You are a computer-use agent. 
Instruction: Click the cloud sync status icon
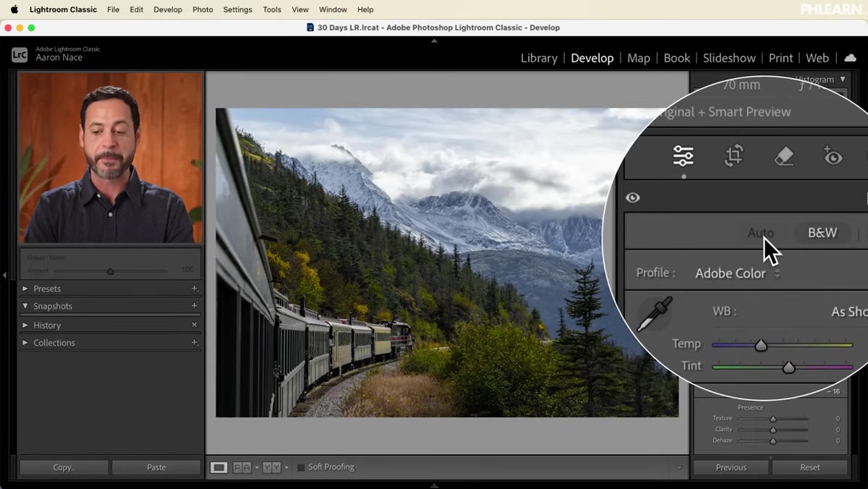point(851,58)
